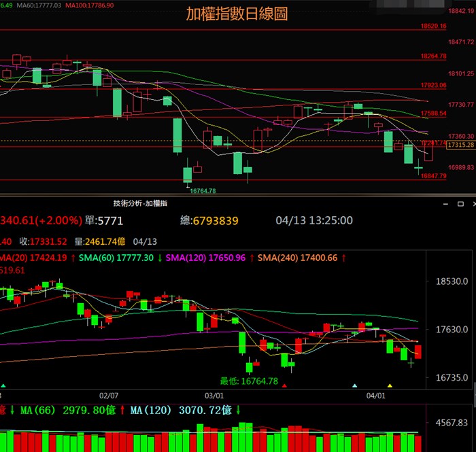Click the 最低: 16764.78 low price annotation
Viewport: 476px width, 452px height.
249,381
